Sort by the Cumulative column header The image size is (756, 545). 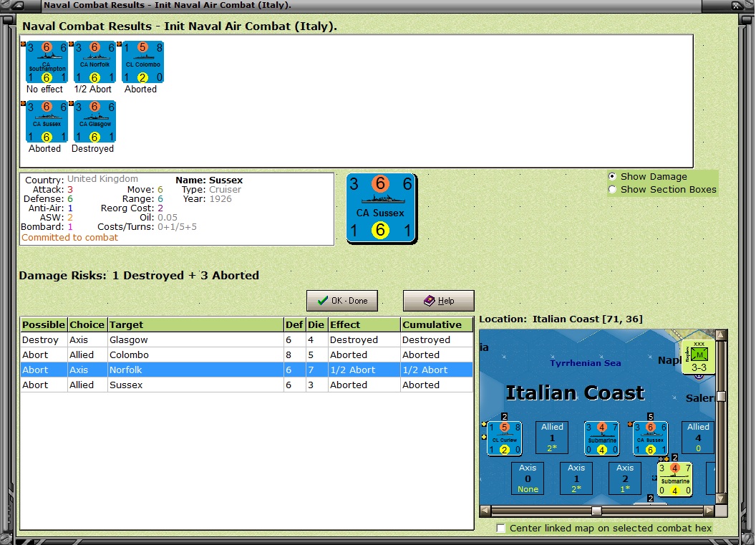tap(436, 324)
